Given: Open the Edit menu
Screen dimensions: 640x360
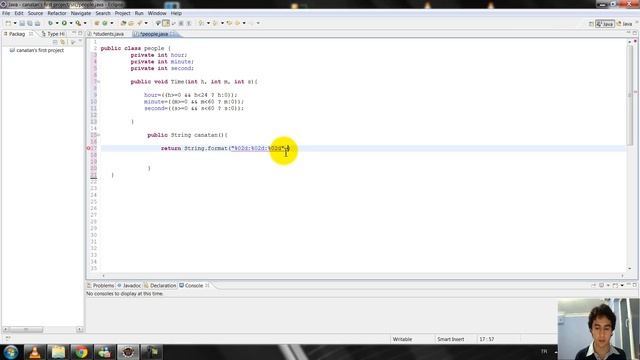Looking at the screenshot, I should [19, 13].
